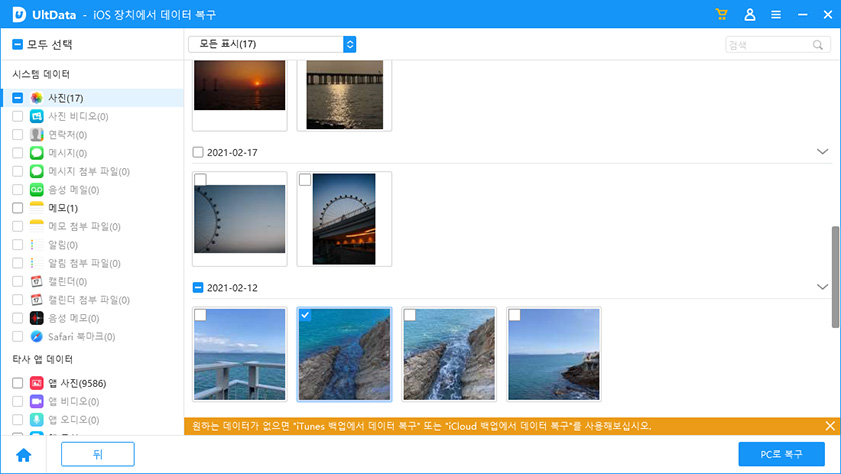
Task: Check the coastal cliff photo checkbox
Action: click(x=514, y=315)
